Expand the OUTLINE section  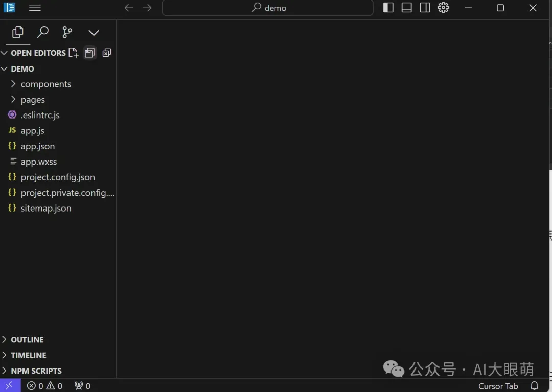(x=27, y=340)
